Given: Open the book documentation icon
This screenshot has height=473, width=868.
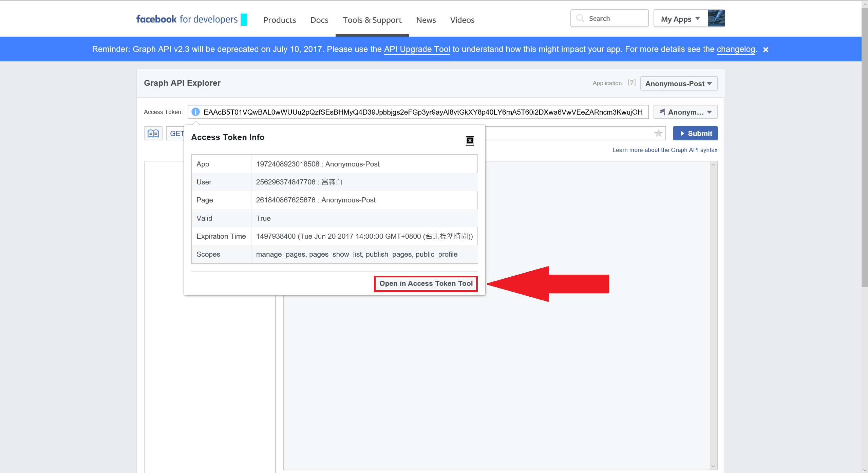Looking at the screenshot, I should 153,133.
